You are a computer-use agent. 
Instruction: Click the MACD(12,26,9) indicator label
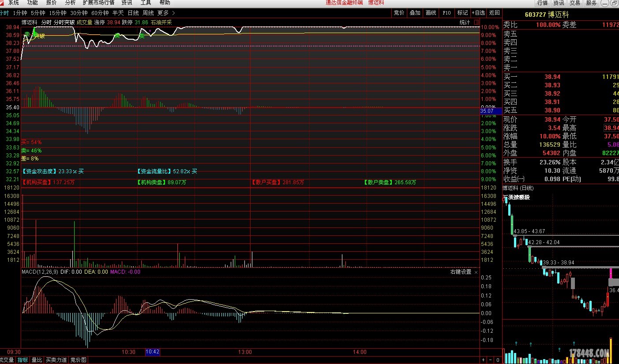coord(39,272)
